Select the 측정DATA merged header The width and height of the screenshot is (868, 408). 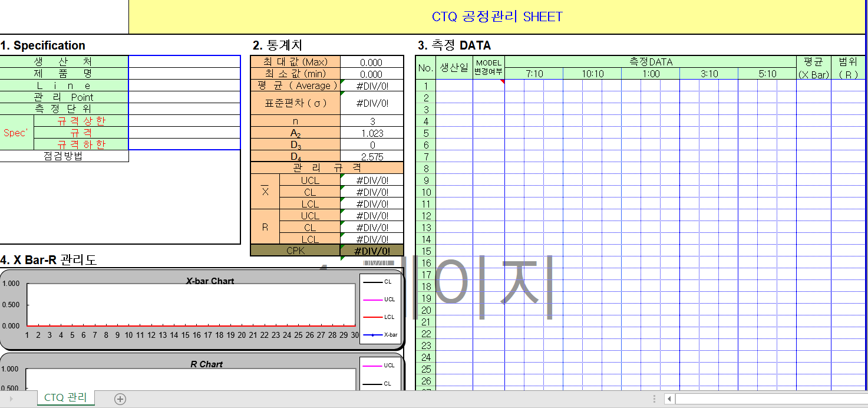651,62
